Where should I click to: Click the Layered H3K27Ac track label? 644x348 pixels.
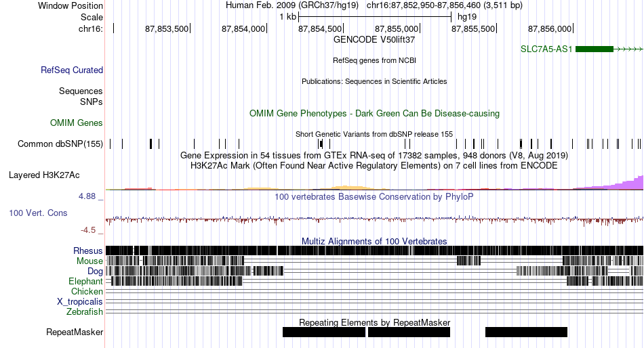click(44, 175)
